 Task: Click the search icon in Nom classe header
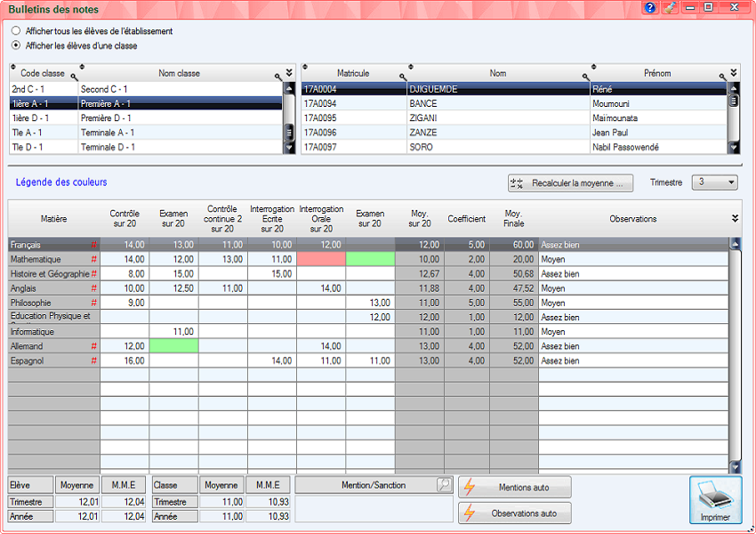pyautogui.click(x=278, y=77)
